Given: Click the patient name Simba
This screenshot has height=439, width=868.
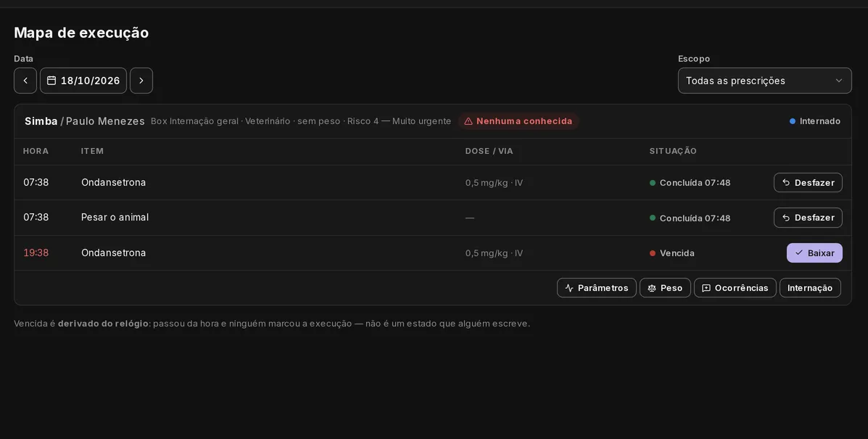Looking at the screenshot, I should coord(41,121).
